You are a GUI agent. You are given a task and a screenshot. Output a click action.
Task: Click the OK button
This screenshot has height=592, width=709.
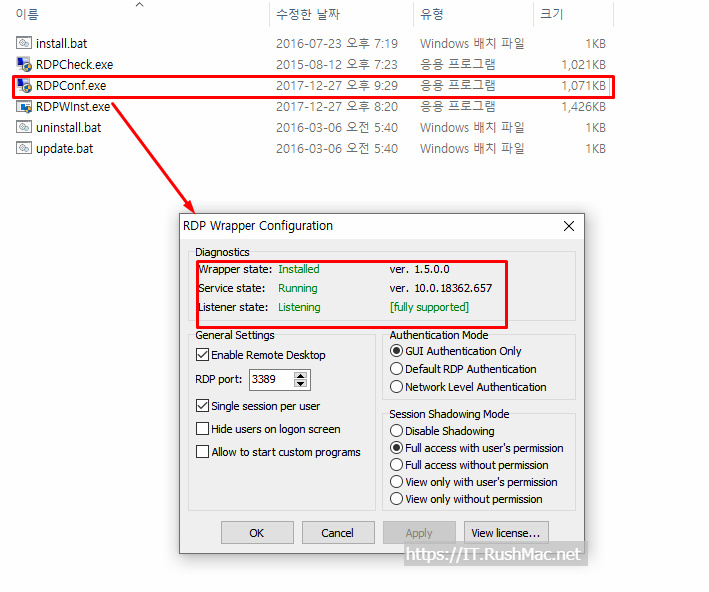tap(257, 533)
